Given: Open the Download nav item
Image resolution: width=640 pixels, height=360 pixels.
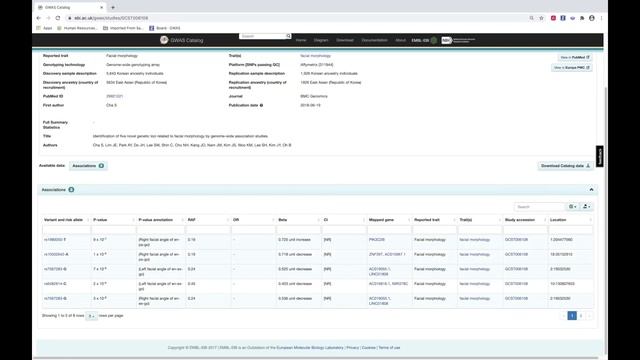Looking at the screenshot, I should click(x=345, y=40).
